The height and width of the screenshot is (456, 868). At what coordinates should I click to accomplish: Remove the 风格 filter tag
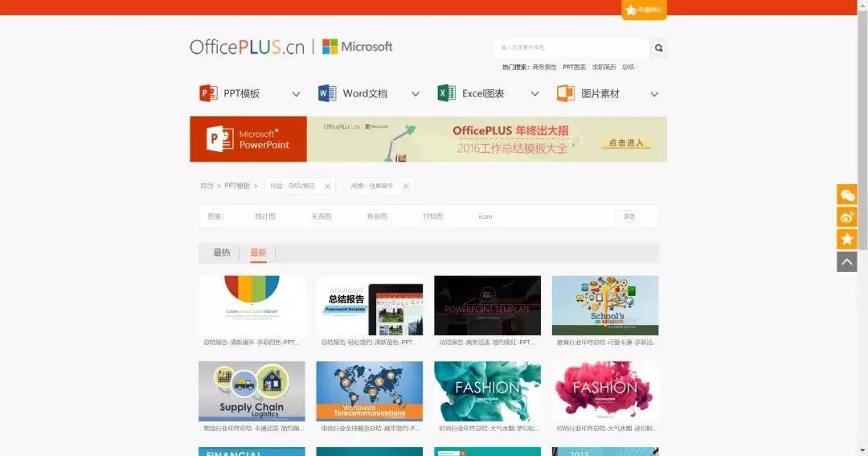point(406,186)
